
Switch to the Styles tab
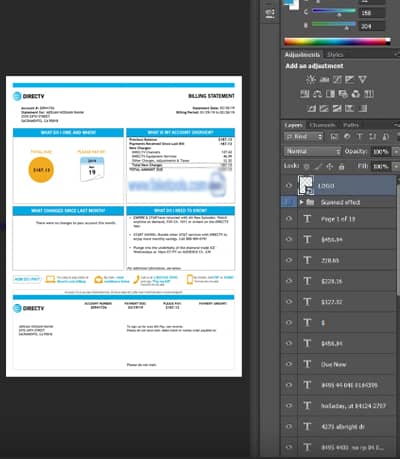click(335, 55)
